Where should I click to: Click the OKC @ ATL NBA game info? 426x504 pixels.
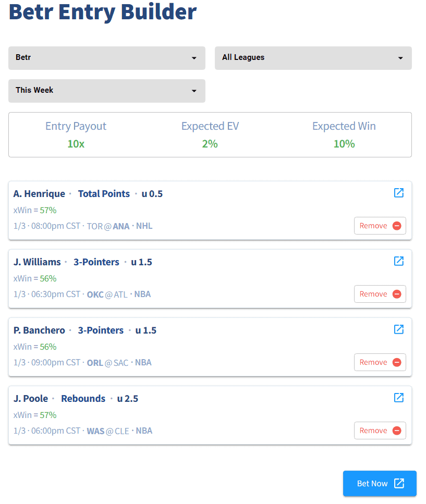[x=119, y=294]
